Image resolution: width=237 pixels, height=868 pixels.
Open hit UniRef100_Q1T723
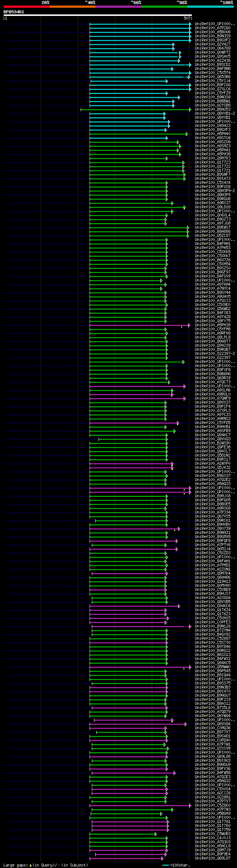point(213,162)
